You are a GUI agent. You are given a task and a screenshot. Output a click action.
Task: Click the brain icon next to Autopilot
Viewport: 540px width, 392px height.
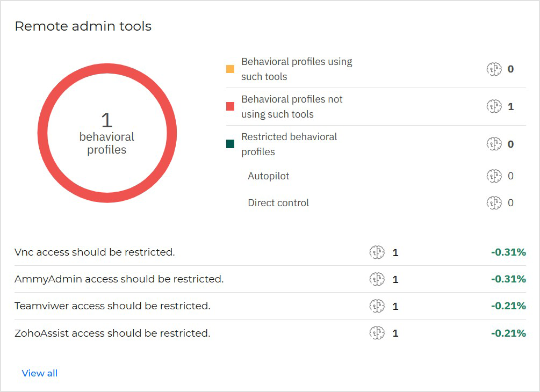[x=494, y=176]
